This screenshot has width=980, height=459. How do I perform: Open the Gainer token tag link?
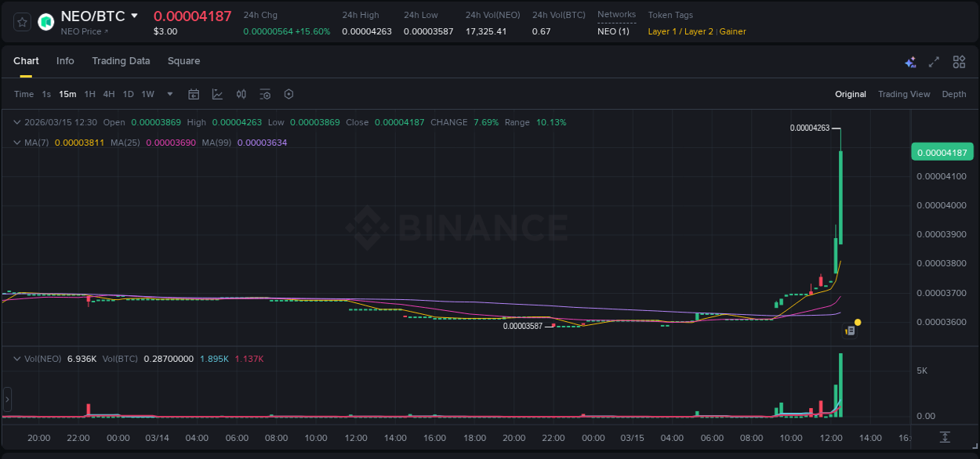tap(732, 31)
